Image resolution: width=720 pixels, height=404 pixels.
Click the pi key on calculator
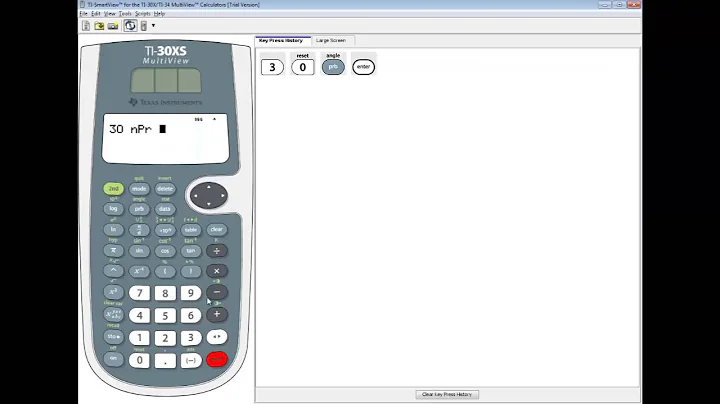(x=113, y=251)
